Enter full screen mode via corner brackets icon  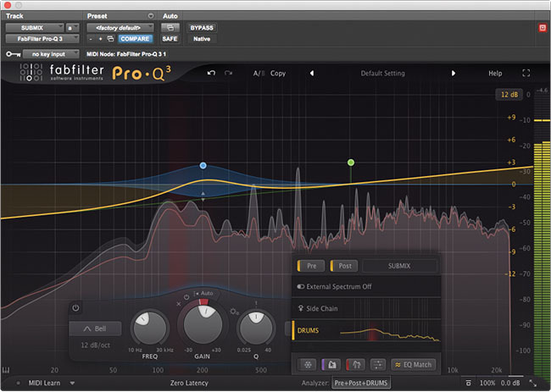point(526,73)
